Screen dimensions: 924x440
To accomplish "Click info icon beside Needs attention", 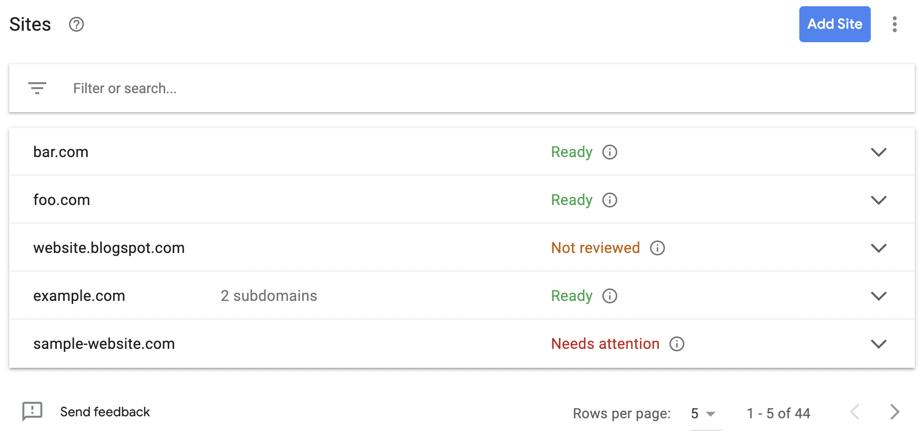I will (x=677, y=344).
